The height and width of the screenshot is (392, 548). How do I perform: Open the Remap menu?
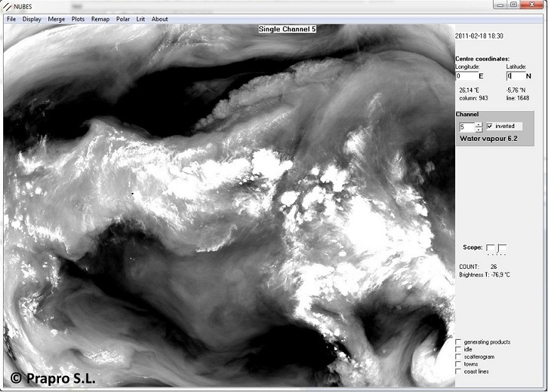coord(100,18)
